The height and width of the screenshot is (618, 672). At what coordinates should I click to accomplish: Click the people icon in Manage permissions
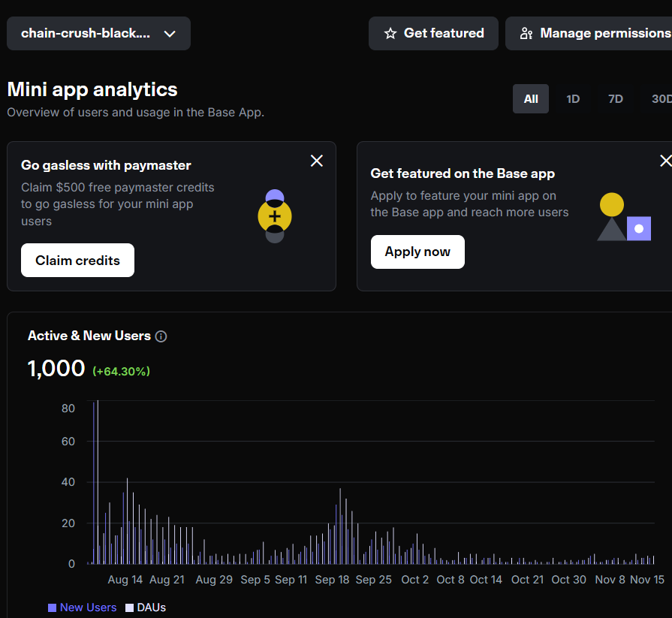coord(526,34)
